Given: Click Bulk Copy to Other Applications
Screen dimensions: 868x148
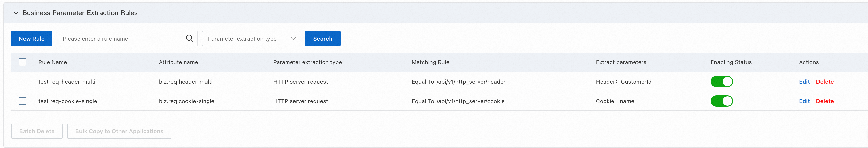Looking at the screenshot, I should pos(119,131).
